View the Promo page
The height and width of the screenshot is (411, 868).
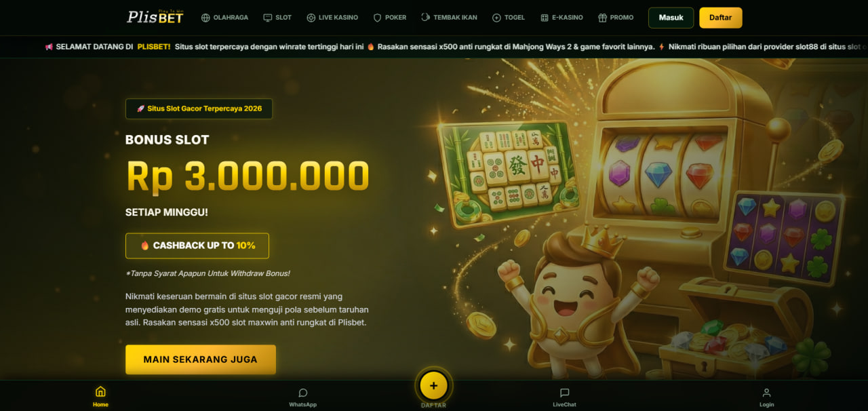[616, 18]
